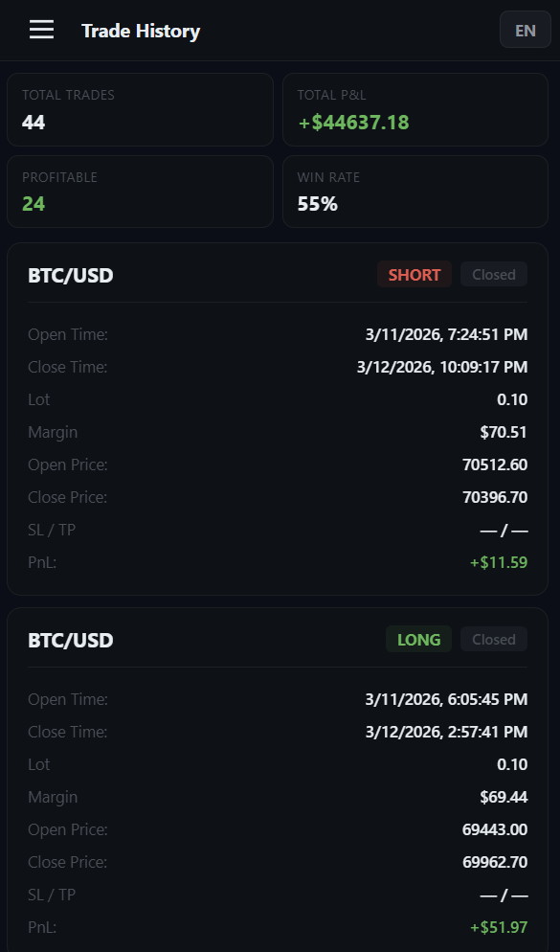Select the Trade History title
Viewport: 560px width, 952px height.
(x=141, y=31)
